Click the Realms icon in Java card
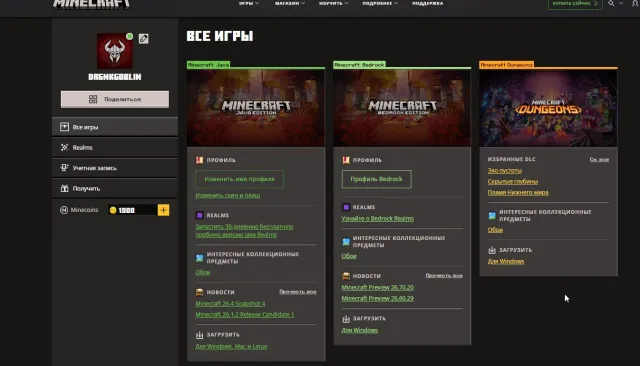 pyautogui.click(x=199, y=215)
